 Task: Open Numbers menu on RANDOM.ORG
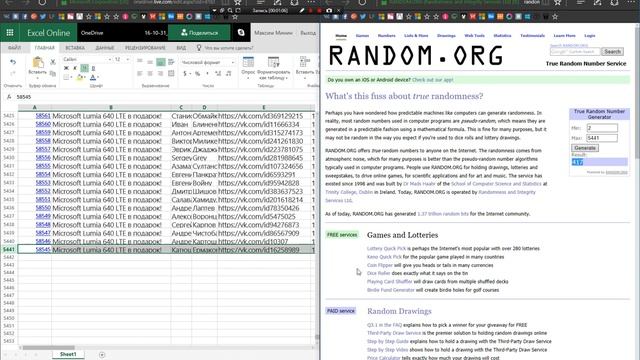387,36
